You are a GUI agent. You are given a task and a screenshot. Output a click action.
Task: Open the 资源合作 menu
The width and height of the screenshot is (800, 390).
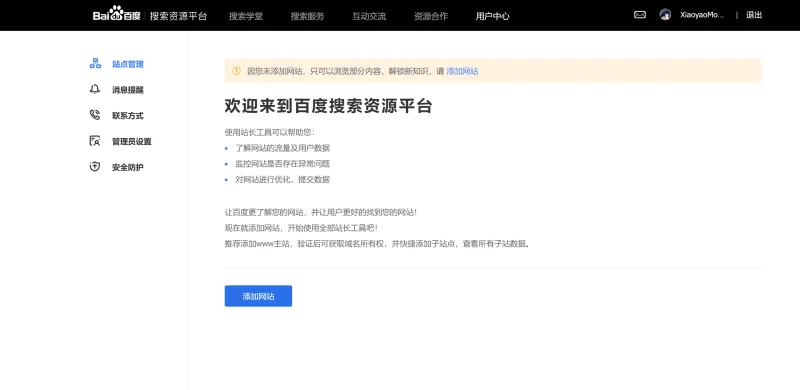click(x=431, y=16)
